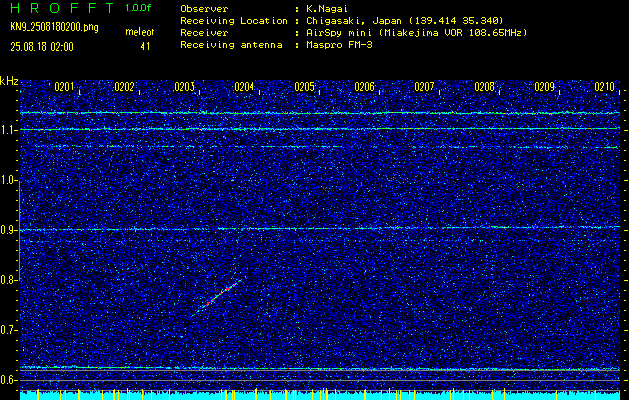This screenshot has width=629, height=400.
Task: Click the Receiving Location field label
Action: (x=234, y=21)
